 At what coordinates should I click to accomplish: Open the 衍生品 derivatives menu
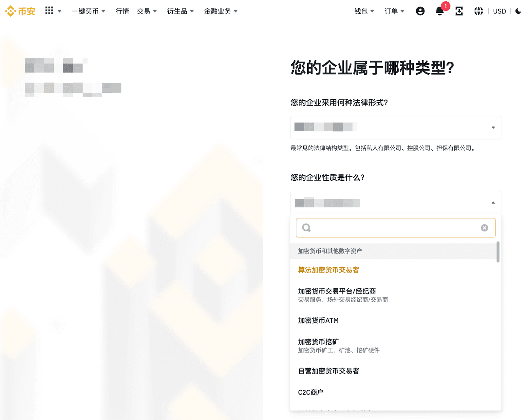tap(180, 11)
